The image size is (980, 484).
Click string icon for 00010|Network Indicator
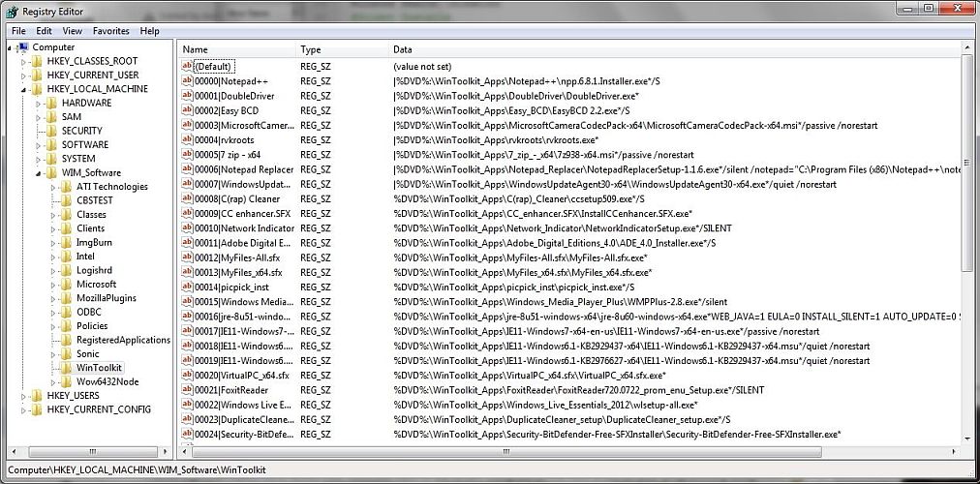click(187, 227)
